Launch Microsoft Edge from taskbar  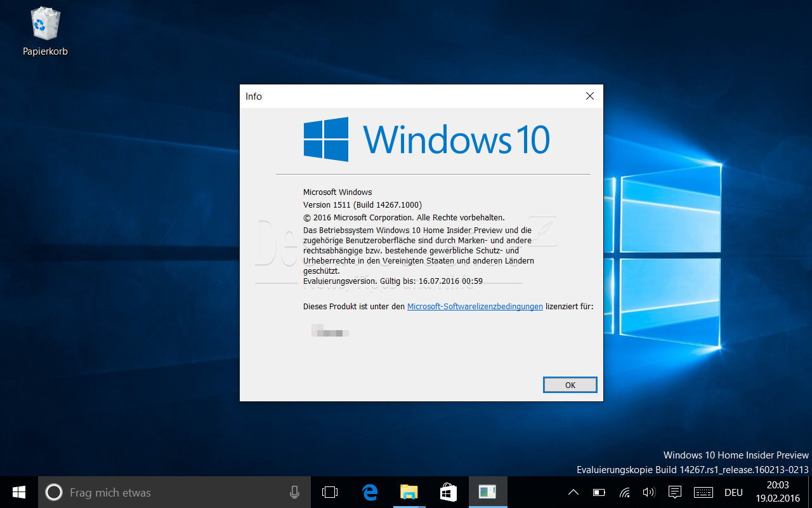[370, 492]
